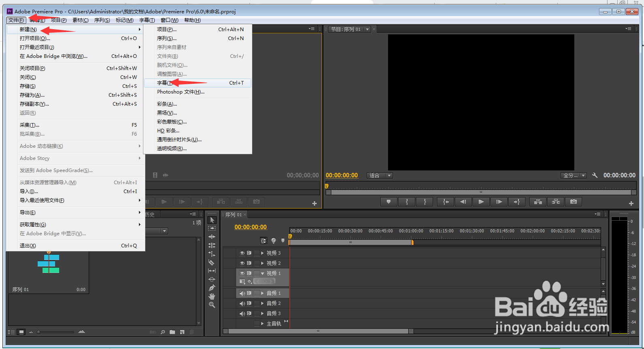Click the Lift button in Program monitor

[538, 202]
